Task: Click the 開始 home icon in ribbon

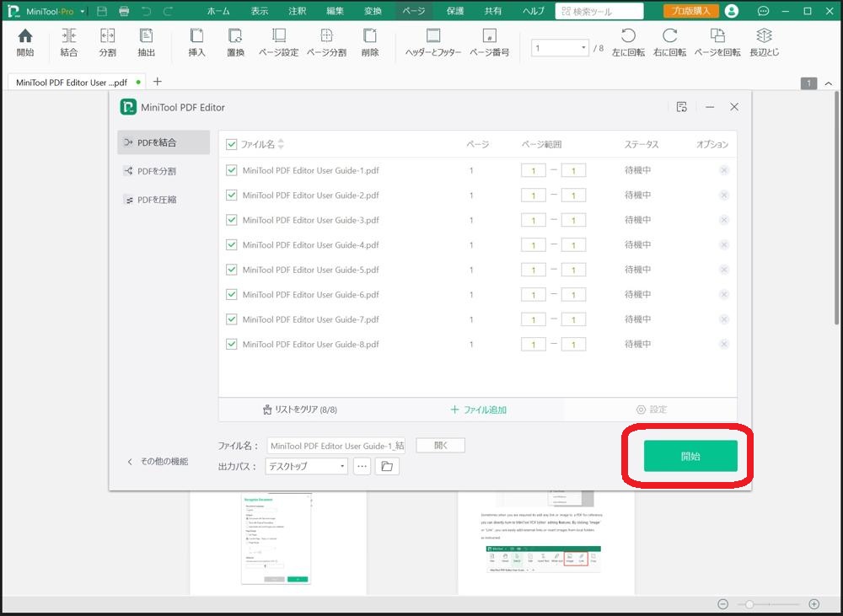Action: pyautogui.click(x=24, y=42)
